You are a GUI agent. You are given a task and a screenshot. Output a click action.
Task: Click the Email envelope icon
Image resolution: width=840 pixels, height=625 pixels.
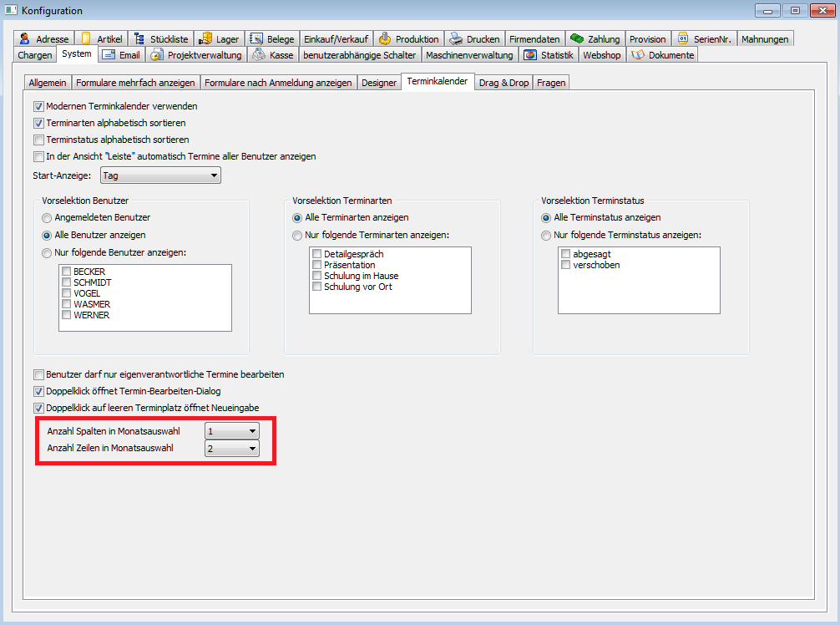click(108, 55)
